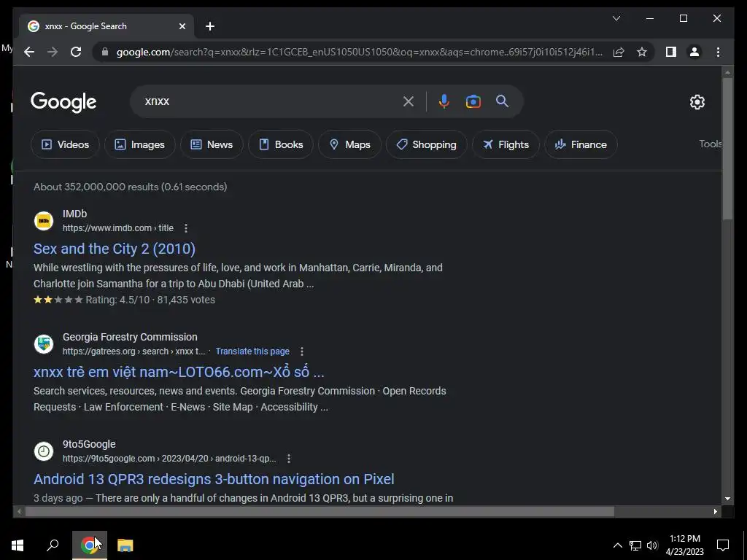Image resolution: width=747 pixels, height=560 pixels.
Task: Show hidden system tray icons
Action: [x=617, y=545]
